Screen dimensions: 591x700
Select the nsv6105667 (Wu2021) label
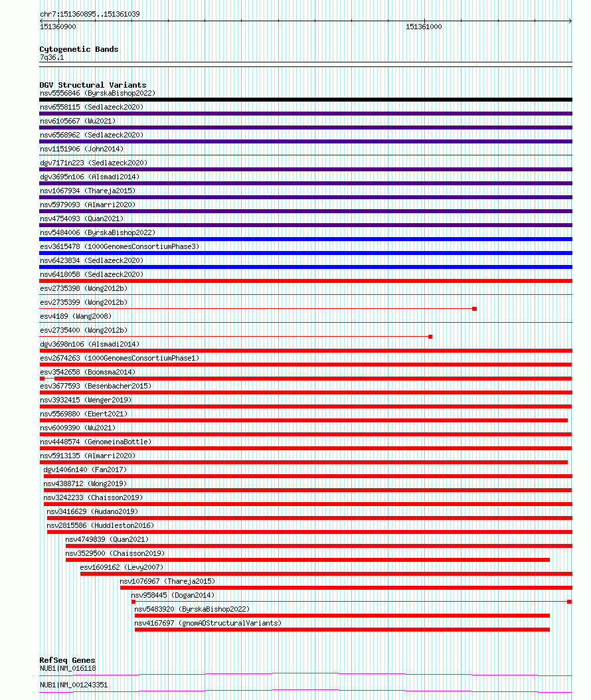point(78,121)
